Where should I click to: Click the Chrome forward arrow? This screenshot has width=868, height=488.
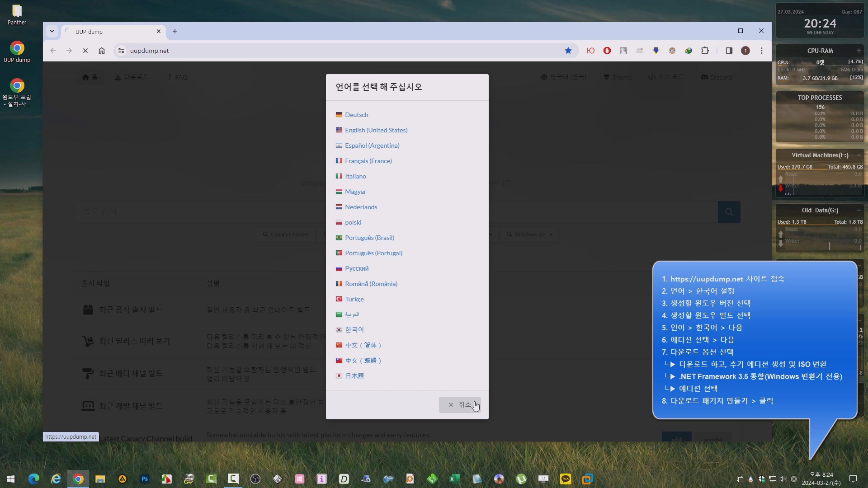tap(69, 51)
